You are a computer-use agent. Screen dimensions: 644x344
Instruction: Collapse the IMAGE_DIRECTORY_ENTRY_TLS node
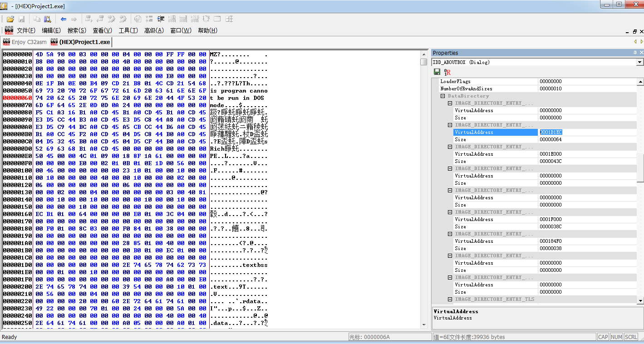coord(450,299)
